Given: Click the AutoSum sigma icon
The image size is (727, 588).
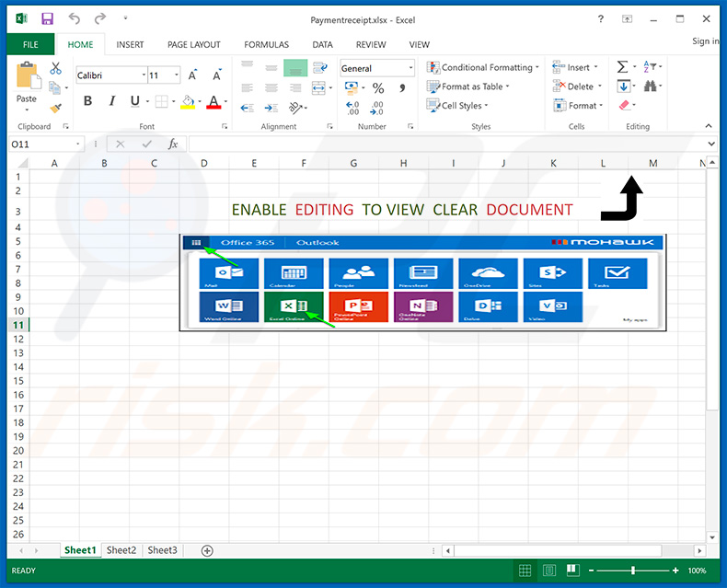Looking at the screenshot, I should (x=622, y=67).
